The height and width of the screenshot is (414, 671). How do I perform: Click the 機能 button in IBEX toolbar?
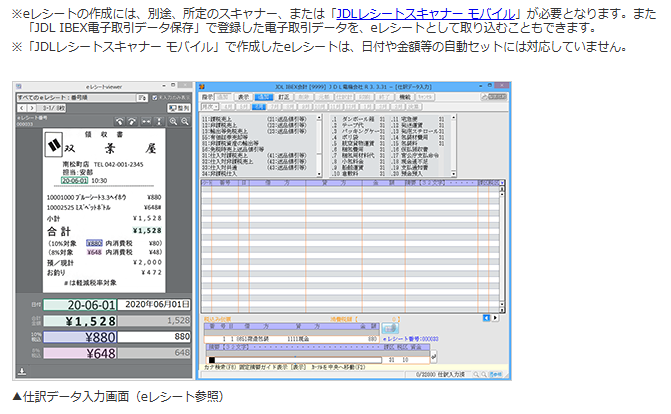click(404, 97)
